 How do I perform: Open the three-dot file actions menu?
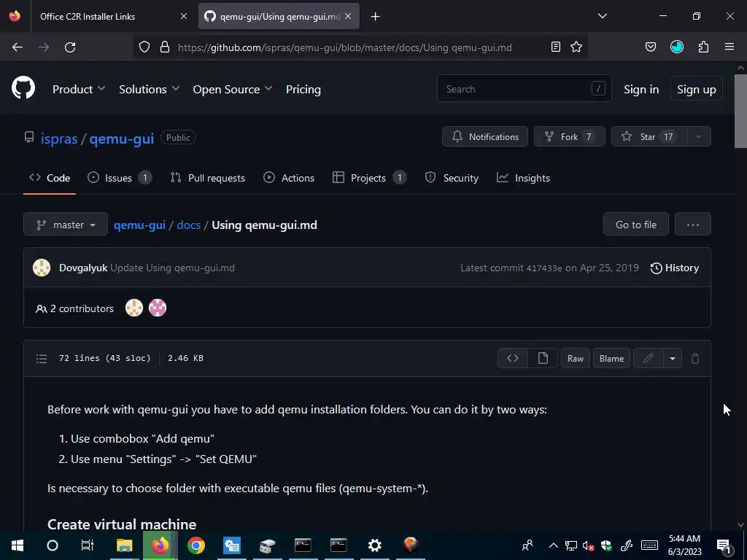point(693,225)
